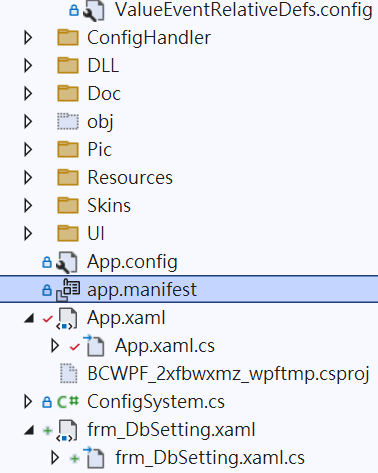Click the Pic folder icon
Viewport: 378px width, 473px height.
pyautogui.click(x=68, y=149)
